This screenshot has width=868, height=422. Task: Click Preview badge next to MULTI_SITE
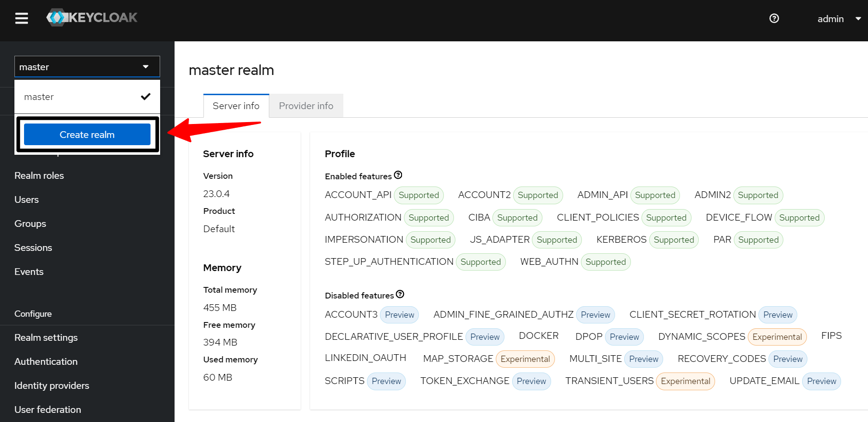643,359
